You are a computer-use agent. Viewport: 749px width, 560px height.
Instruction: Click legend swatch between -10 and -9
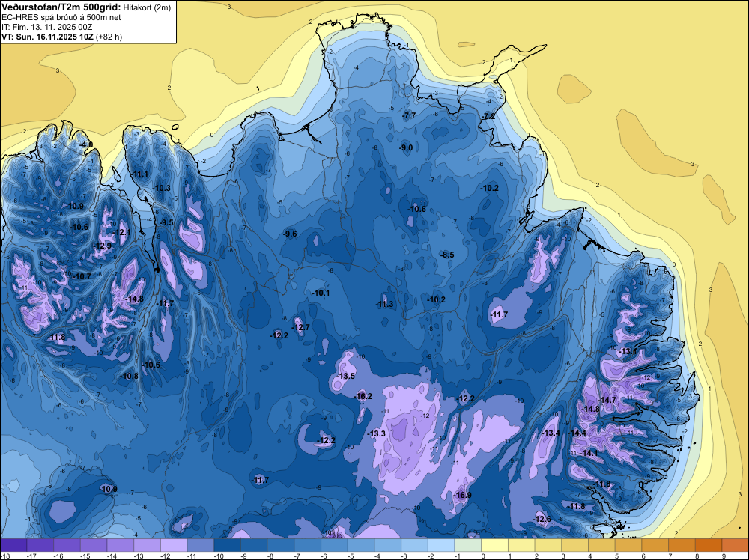pyautogui.click(x=228, y=545)
